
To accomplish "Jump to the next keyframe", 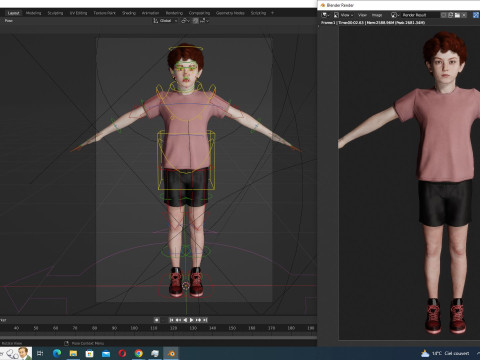I will pos(198,320).
